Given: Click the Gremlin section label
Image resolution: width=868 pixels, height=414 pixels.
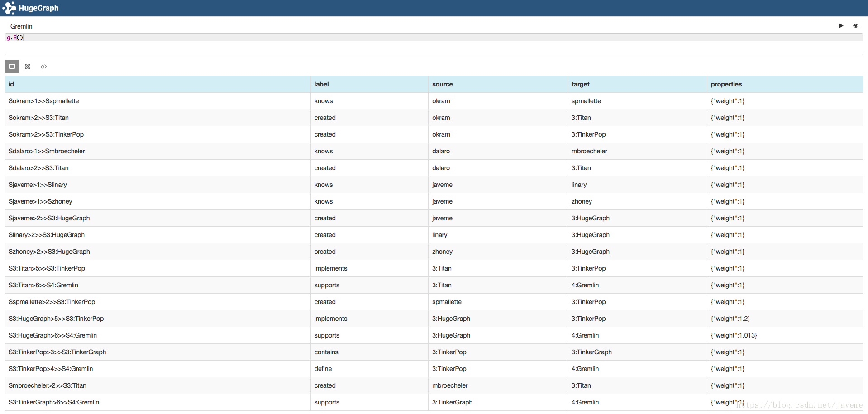Looking at the screenshot, I should point(21,26).
